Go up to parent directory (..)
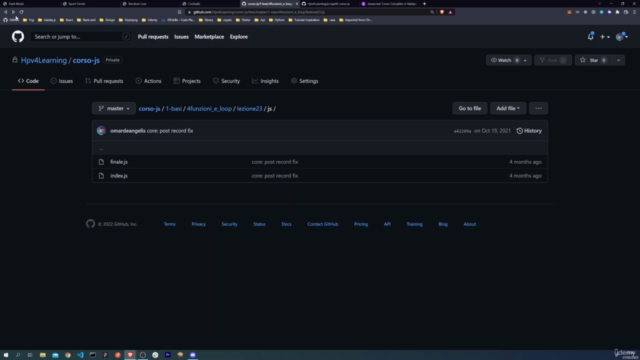The image size is (640, 360). (101, 149)
